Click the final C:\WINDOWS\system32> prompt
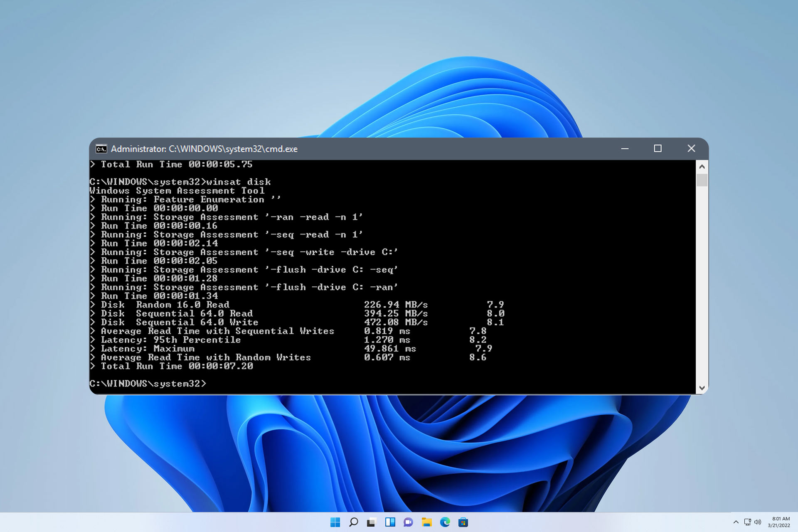798x532 pixels. click(148, 384)
